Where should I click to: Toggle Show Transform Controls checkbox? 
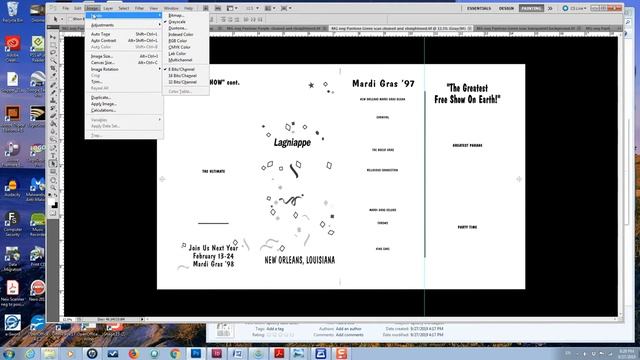(70, 19)
